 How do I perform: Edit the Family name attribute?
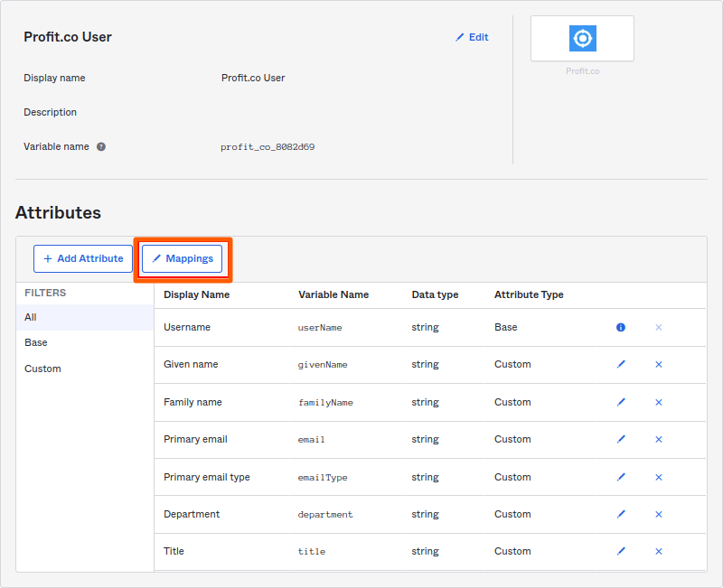pos(621,402)
